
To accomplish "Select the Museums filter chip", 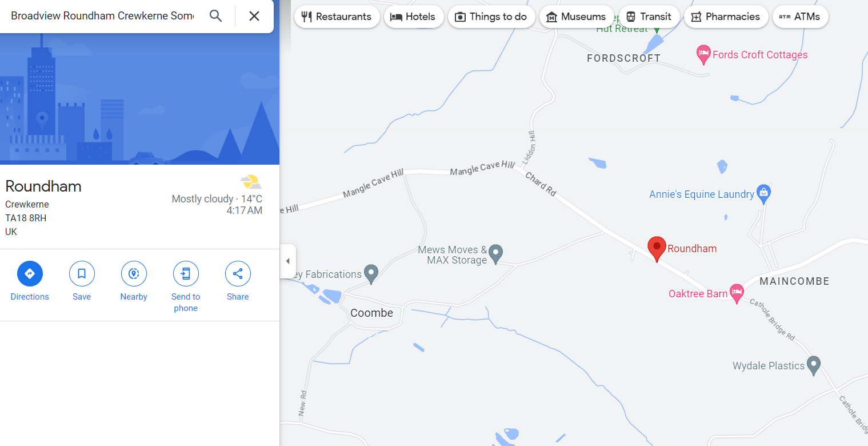I will pos(577,17).
